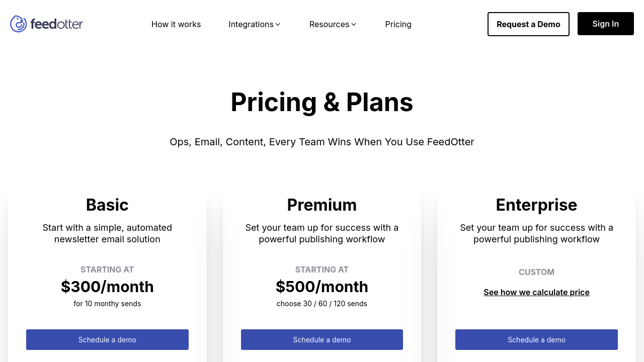Screen dimensions: 644x362
Task: Click the Sign In button
Action: point(605,24)
